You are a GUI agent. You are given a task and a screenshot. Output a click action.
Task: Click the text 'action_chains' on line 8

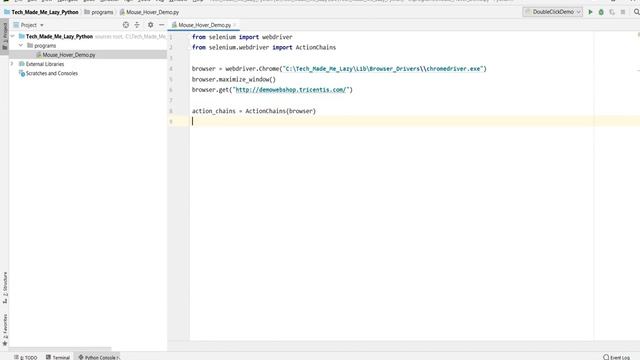213,111
